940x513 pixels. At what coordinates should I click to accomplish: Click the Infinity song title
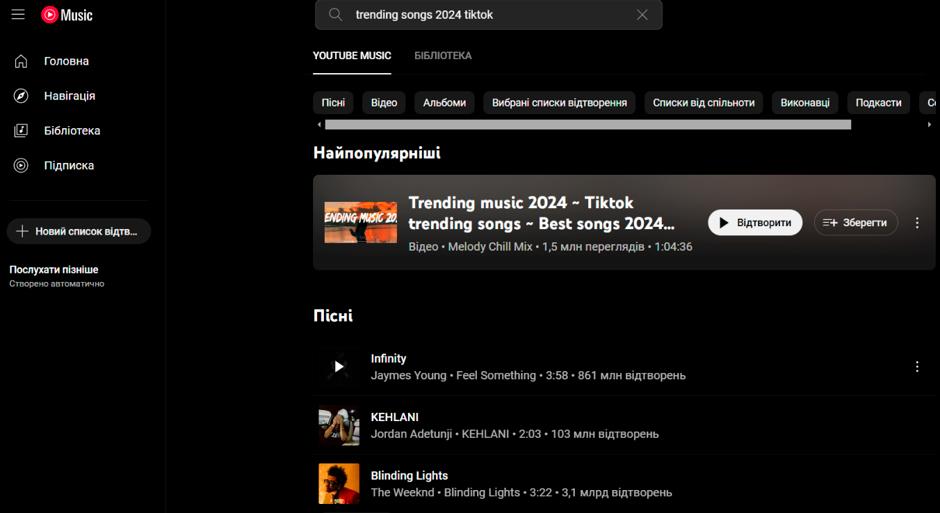click(388, 358)
